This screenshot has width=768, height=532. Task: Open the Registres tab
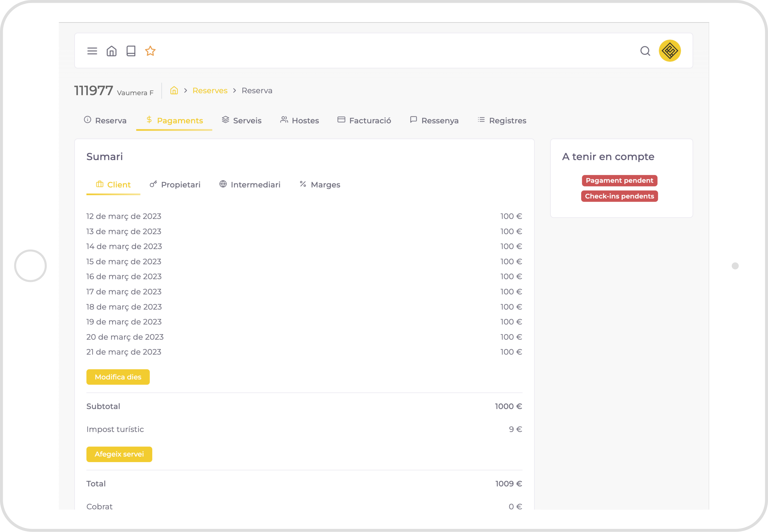[x=502, y=120]
